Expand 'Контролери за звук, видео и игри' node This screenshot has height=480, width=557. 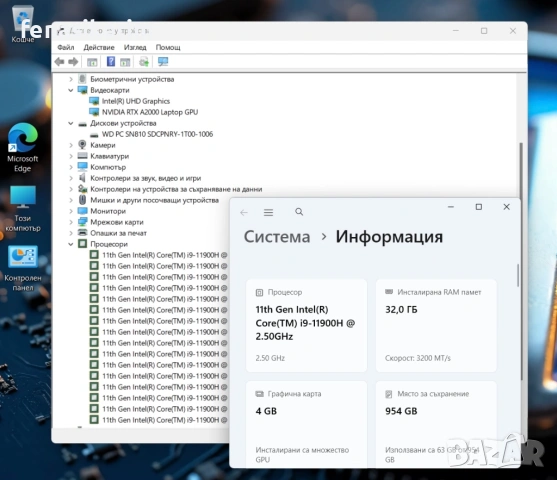(x=71, y=178)
